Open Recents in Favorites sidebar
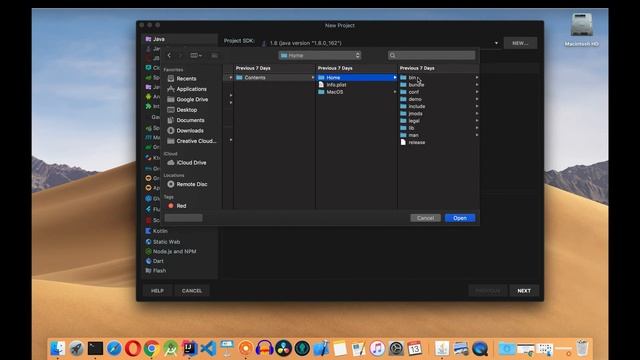 [x=182, y=78]
